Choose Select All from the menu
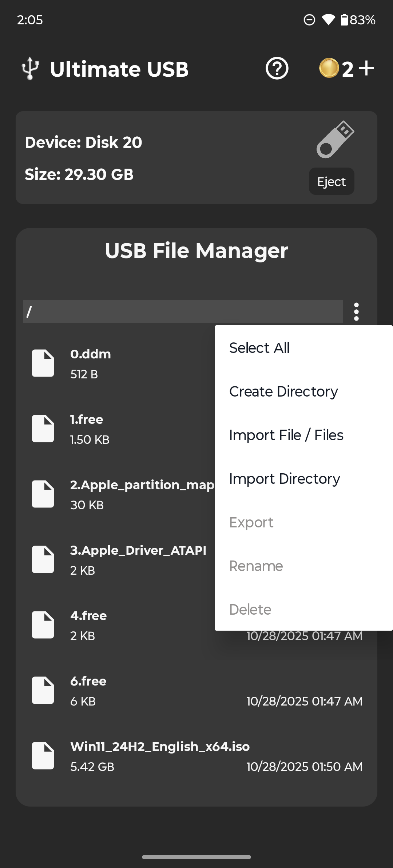This screenshot has width=393, height=868. tap(259, 348)
